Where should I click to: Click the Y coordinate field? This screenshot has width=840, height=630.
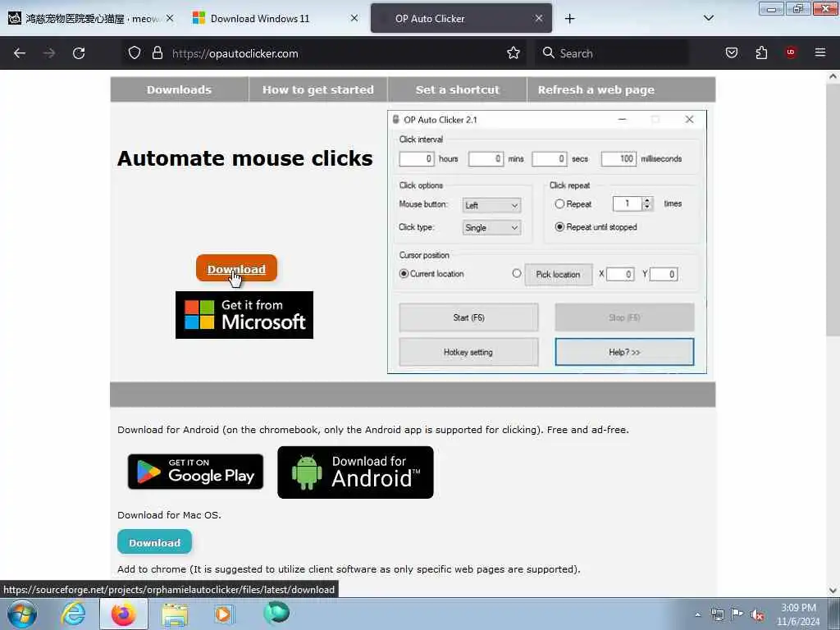[x=664, y=274]
